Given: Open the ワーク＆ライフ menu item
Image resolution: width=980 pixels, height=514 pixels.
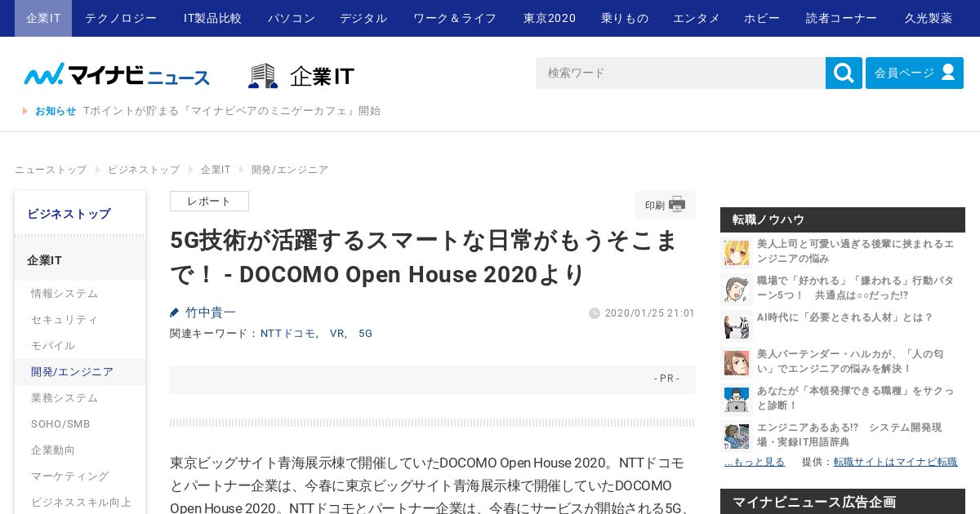Looking at the screenshot, I should tap(455, 18).
